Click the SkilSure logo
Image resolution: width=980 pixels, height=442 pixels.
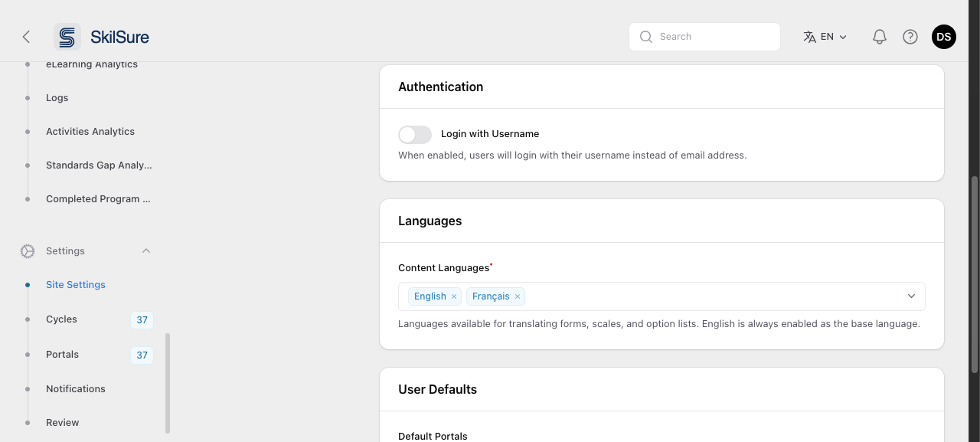102,37
